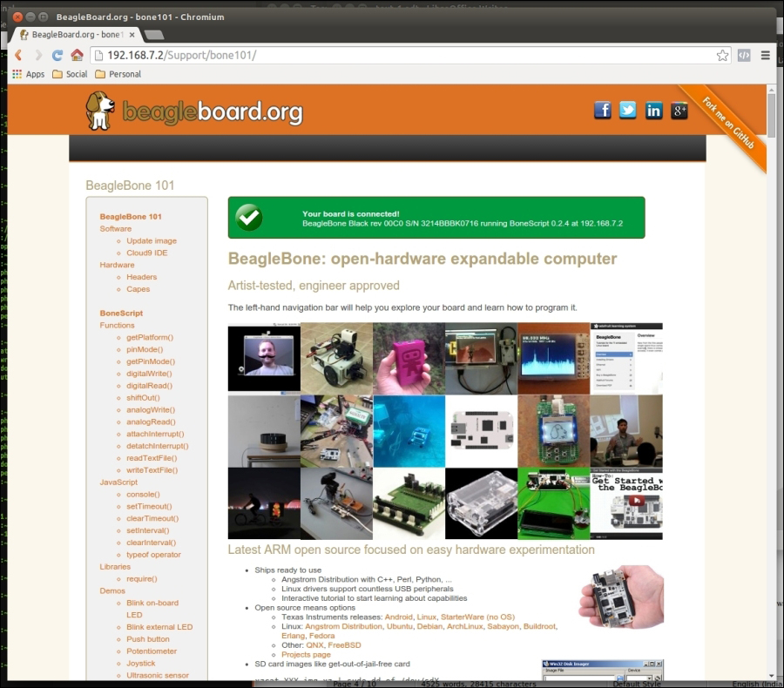Open the setInterval() JavaScript link

coord(148,530)
